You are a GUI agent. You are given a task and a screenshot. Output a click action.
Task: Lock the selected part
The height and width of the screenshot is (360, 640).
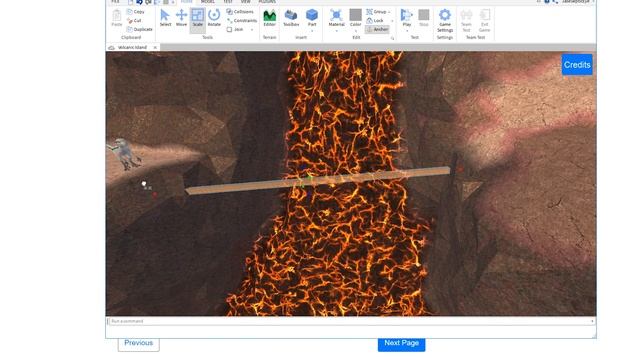click(375, 20)
